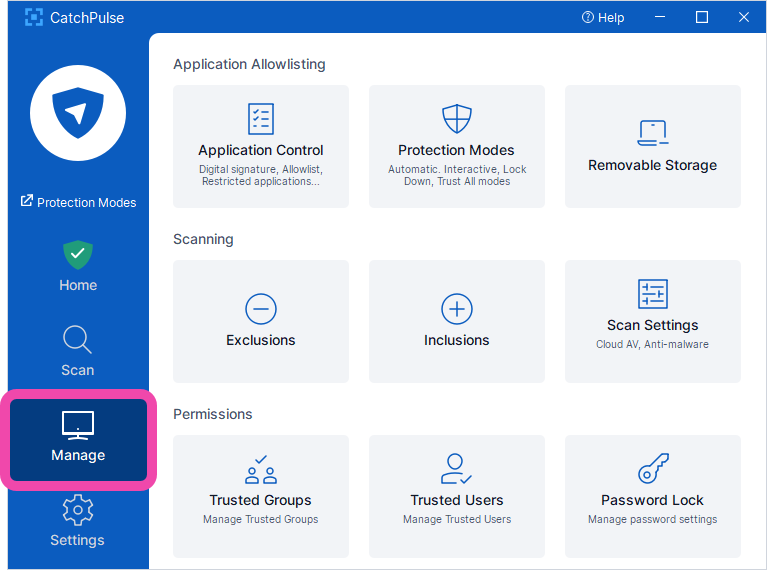Follow the Protection Modes sidebar link
The height and width of the screenshot is (570, 767).
(78, 202)
